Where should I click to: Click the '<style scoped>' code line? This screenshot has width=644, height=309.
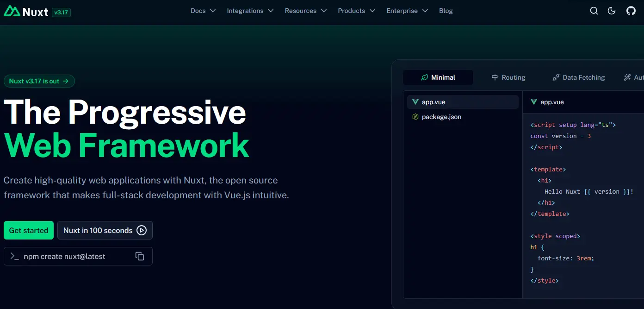[555, 236]
